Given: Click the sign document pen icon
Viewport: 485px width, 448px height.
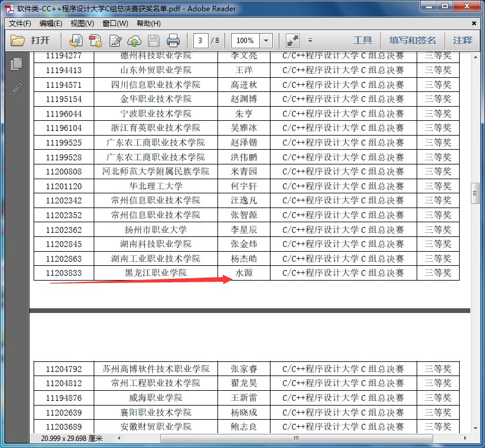Looking at the screenshot, I should (116, 41).
